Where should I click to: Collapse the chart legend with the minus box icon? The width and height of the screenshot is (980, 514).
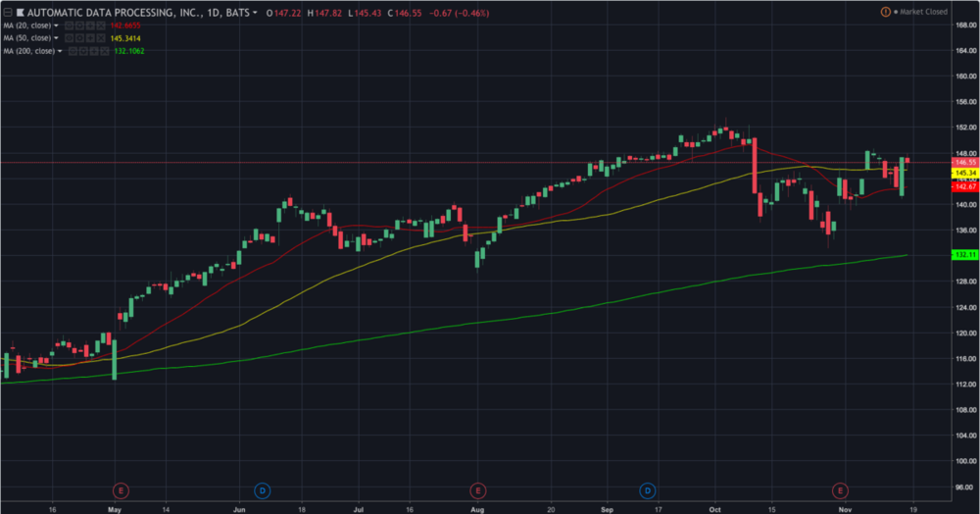pyautogui.click(x=8, y=12)
